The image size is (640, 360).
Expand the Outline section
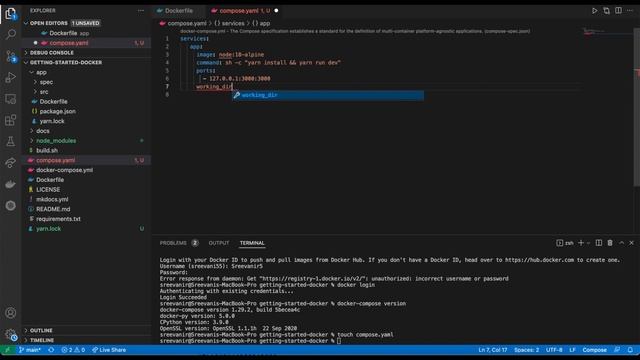pyautogui.click(x=86, y=330)
